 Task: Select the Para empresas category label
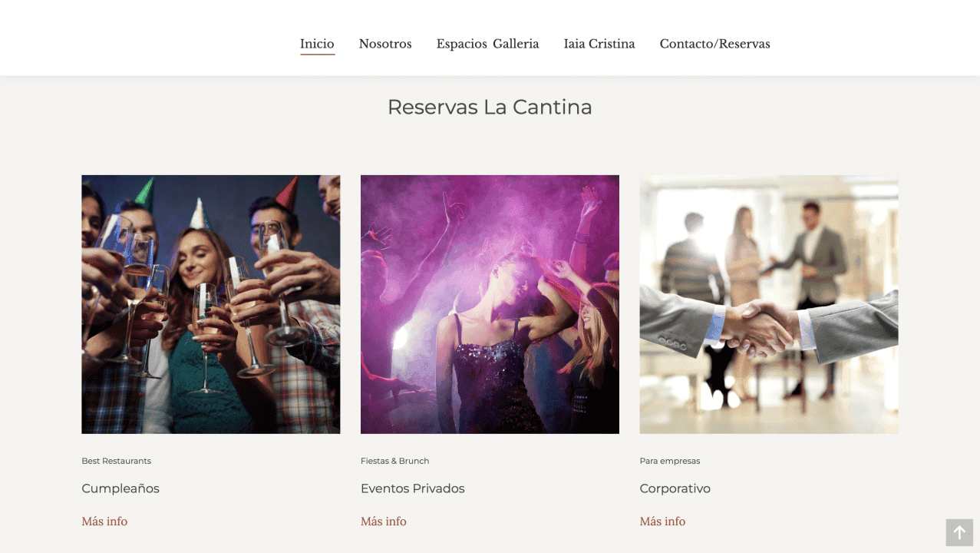(670, 461)
